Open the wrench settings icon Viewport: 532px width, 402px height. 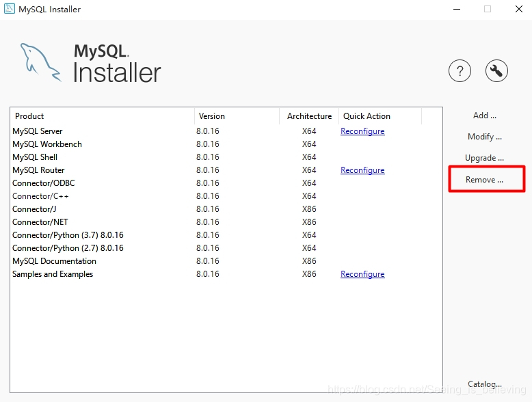pos(496,71)
